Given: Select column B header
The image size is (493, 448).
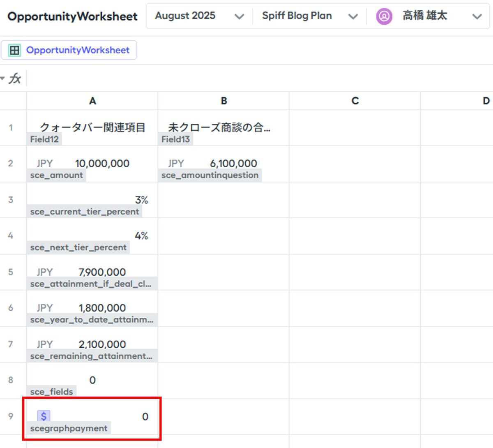Looking at the screenshot, I should (x=224, y=101).
